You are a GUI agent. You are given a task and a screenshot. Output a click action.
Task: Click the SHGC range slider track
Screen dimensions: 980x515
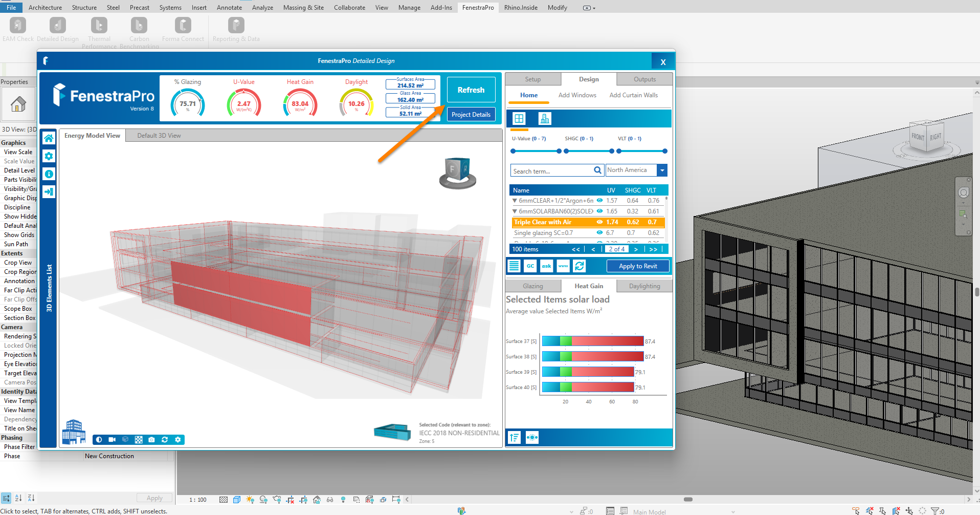click(x=589, y=151)
